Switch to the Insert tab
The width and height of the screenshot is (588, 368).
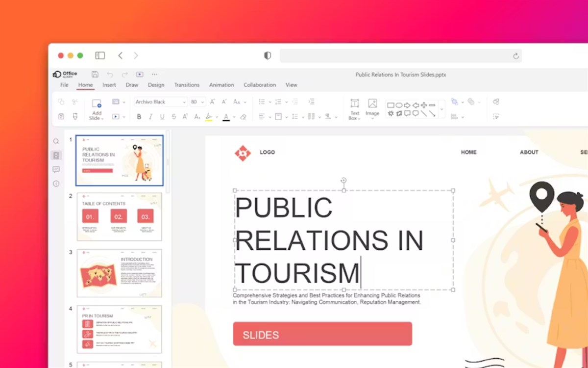[x=109, y=85]
